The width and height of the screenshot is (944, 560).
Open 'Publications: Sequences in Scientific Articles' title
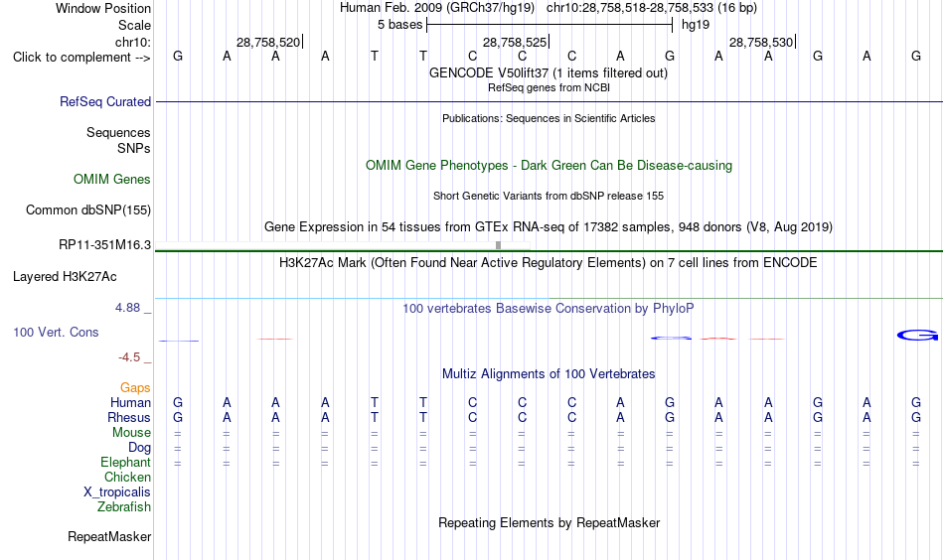[x=549, y=118]
